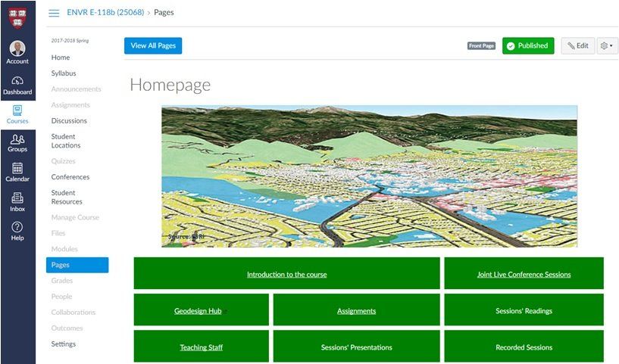Screen dimensions: 619x364
Task: Open Courses in global navigation
Action: pyautogui.click(x=17, y=114)
